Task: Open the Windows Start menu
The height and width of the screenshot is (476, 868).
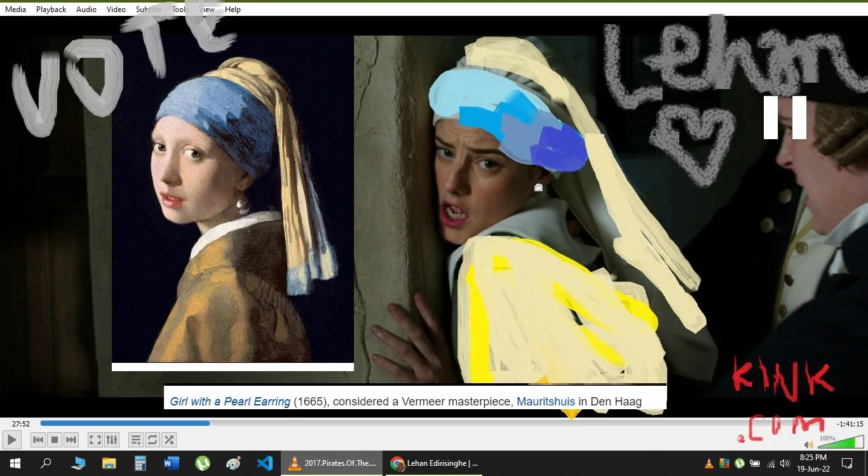Action: pyautogui.click(x=15, y=463)
